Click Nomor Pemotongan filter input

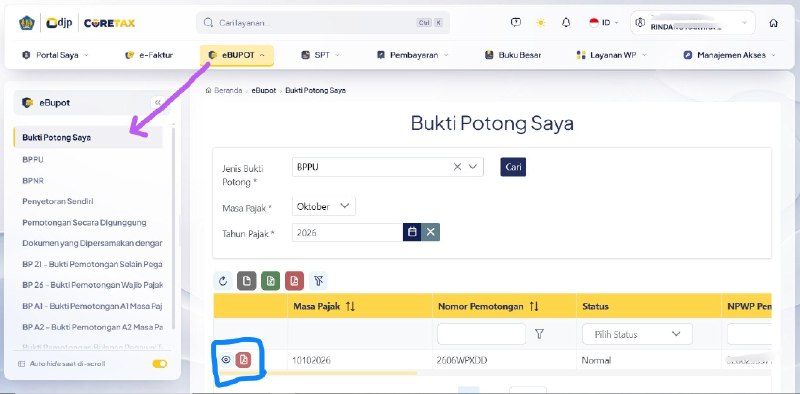[481, 334]
